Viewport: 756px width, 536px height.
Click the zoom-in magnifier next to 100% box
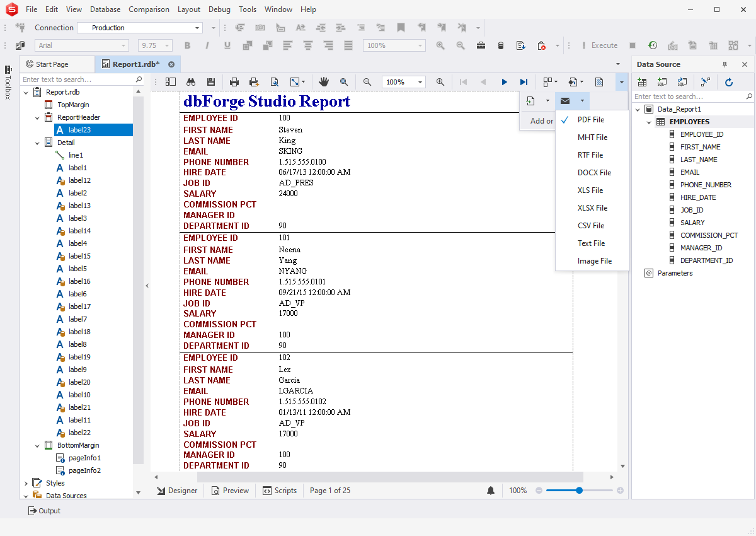[x=440, y=82]
